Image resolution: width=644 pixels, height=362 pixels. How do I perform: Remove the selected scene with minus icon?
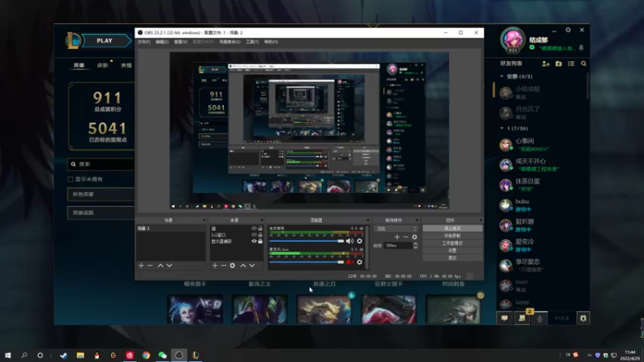[150, 265]
